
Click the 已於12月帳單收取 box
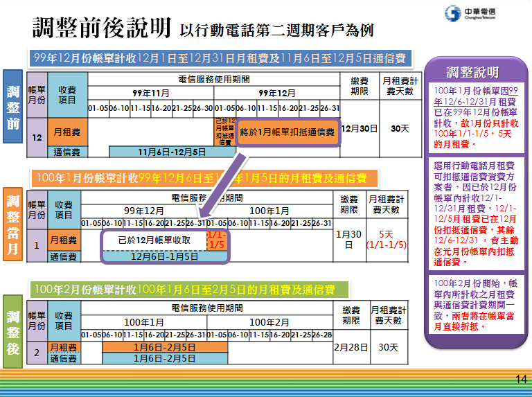coord(154,240)
